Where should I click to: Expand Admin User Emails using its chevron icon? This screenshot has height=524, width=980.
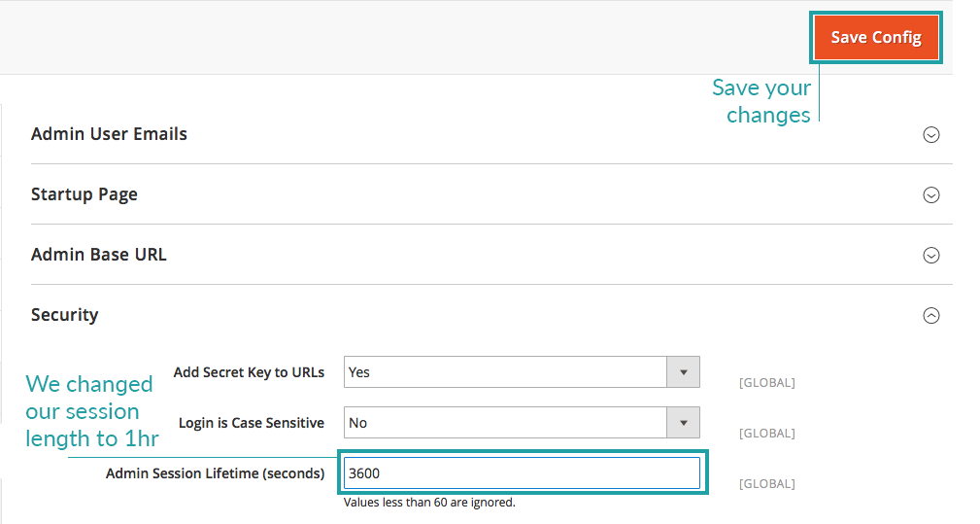click(930, 135)
